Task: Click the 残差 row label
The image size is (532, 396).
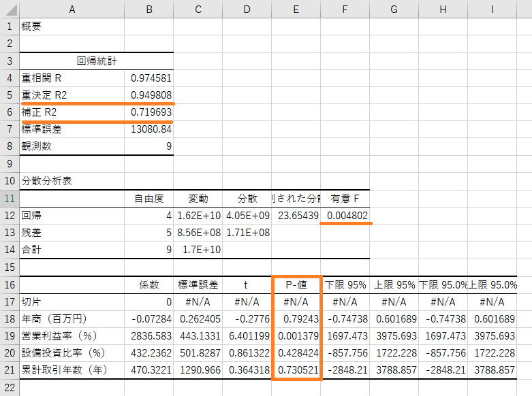Action: point(31,233)
